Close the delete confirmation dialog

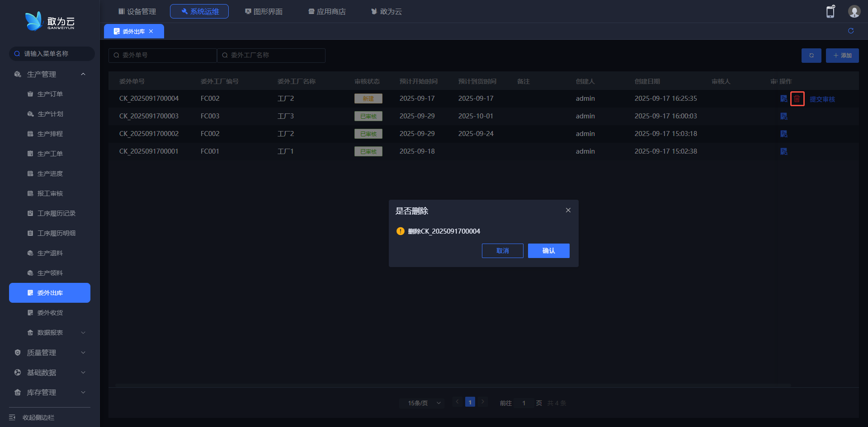click(568, 210)
